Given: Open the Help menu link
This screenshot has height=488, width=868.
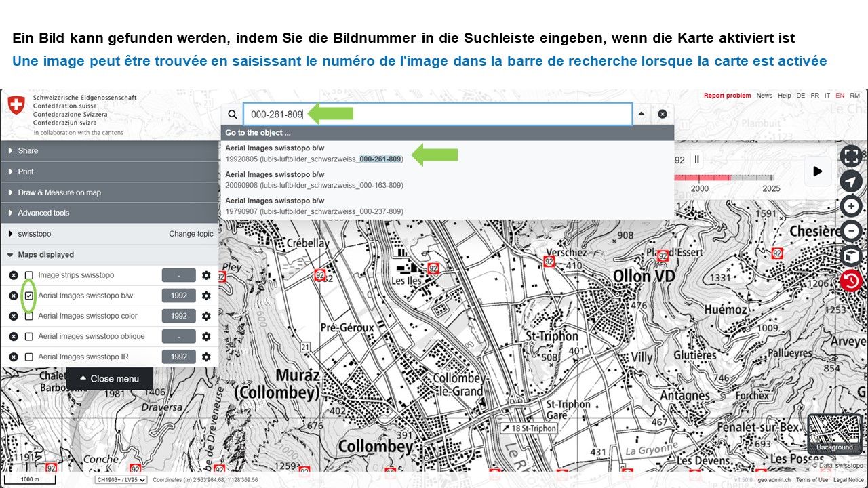Looking at the screenshot, I should click(x=784, y=96).
